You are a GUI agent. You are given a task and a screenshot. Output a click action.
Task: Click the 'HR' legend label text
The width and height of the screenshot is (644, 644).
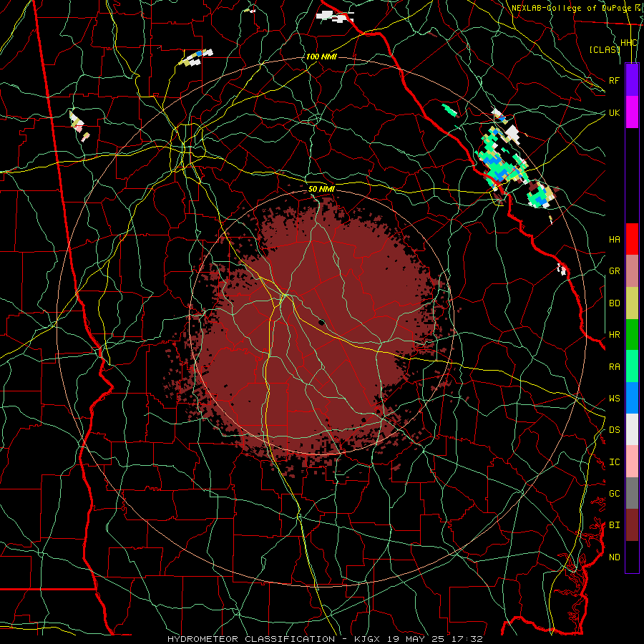[615, 335]
